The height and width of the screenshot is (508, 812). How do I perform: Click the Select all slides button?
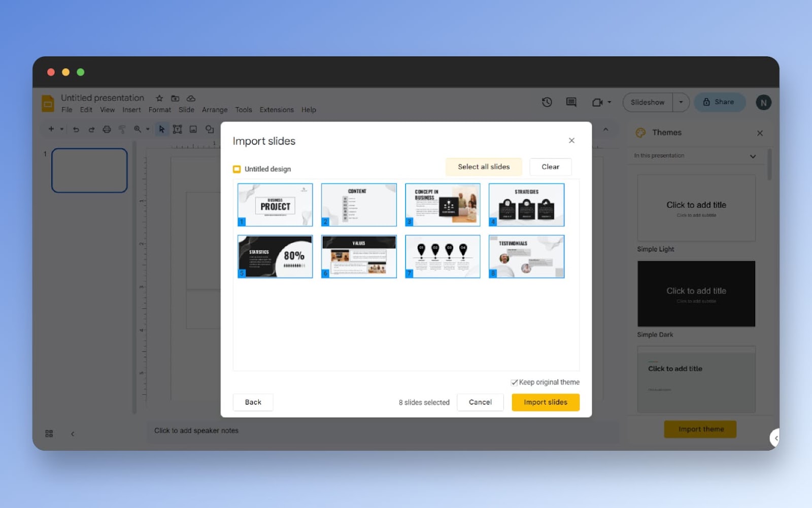(x=483, y=167)
